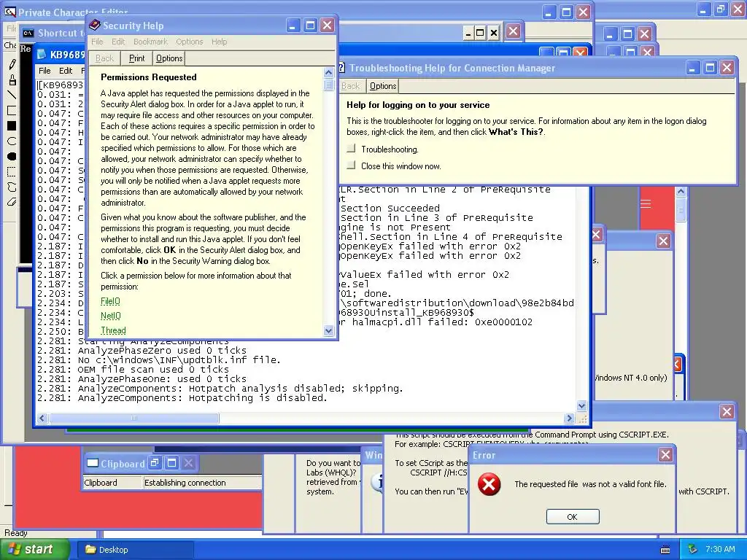747x560 pixels.
Task: Click the keyboard icon in system tray
Action: point(665,550)
